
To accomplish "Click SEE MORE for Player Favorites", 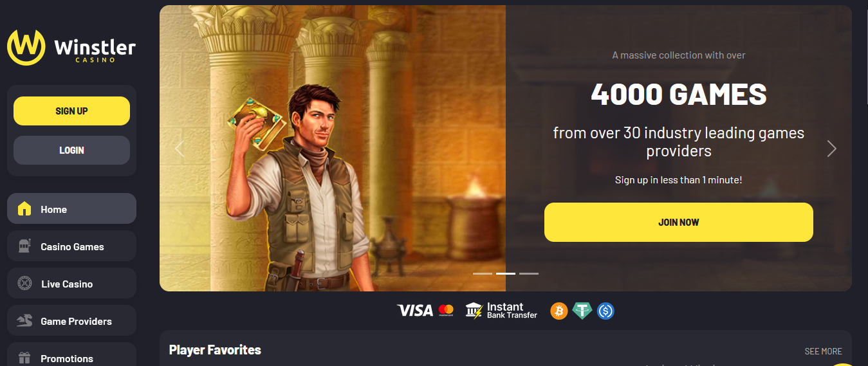I will 823,351.
